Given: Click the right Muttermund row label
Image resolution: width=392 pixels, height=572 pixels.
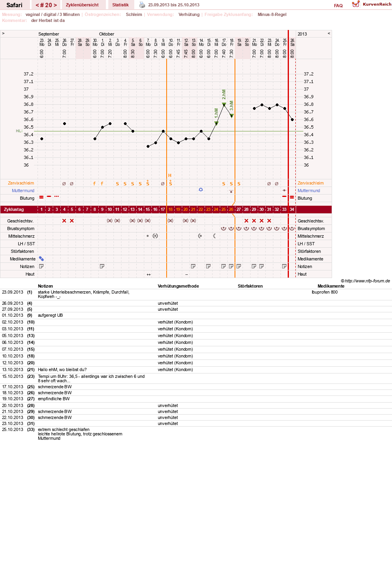Looking at the screenshot, I should 308,191.
